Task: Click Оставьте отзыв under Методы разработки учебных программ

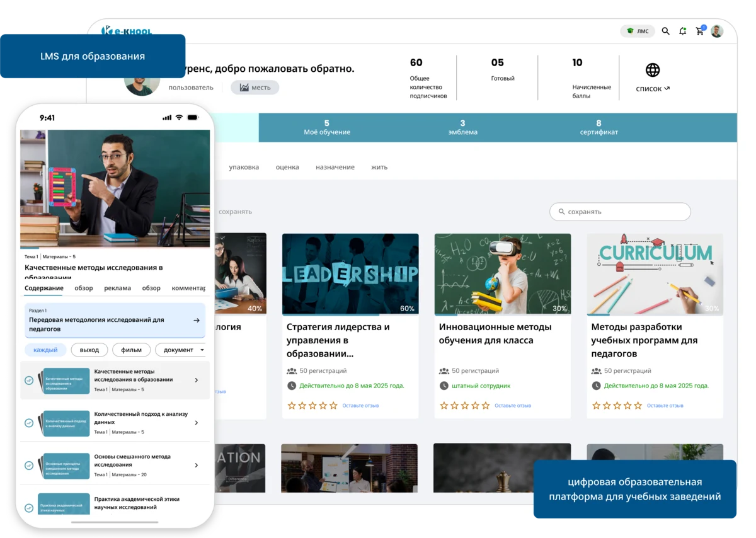Action: click(x=665, y=405)
